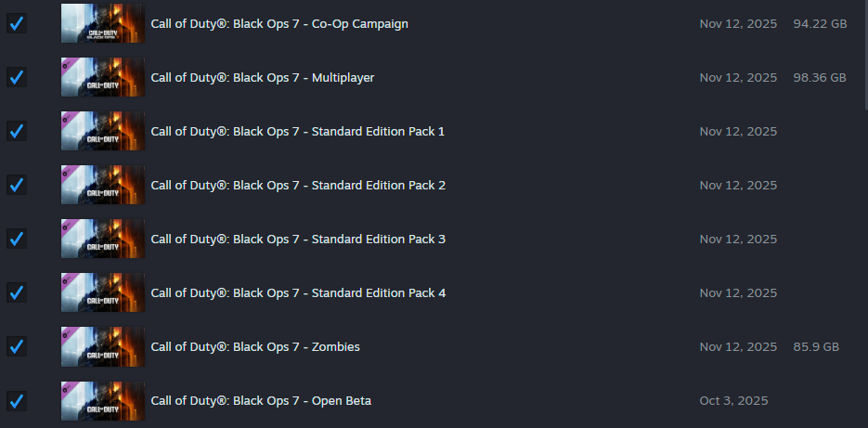Uncheck the Multiplayer checkbox

coord(17,78)
